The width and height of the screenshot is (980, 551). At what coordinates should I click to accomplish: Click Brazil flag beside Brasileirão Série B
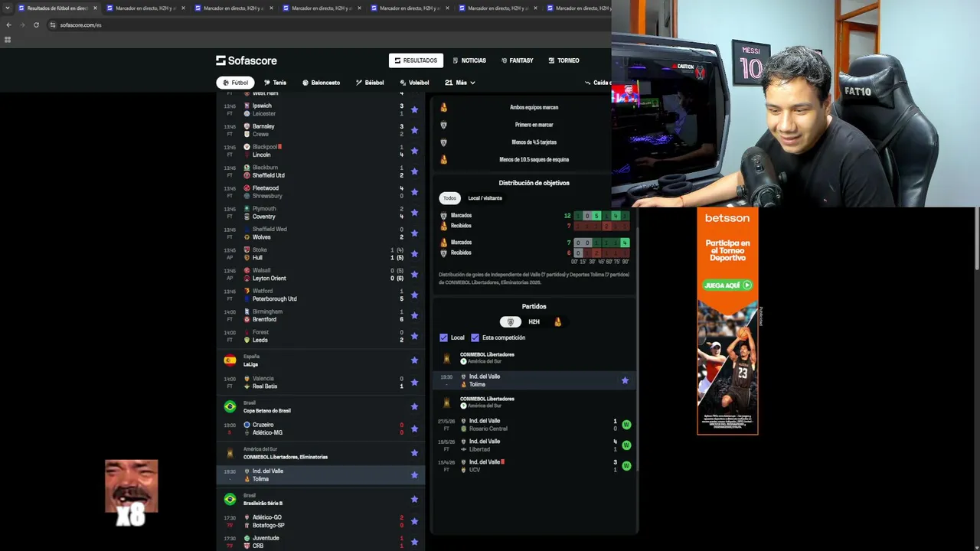pos(230,499)
